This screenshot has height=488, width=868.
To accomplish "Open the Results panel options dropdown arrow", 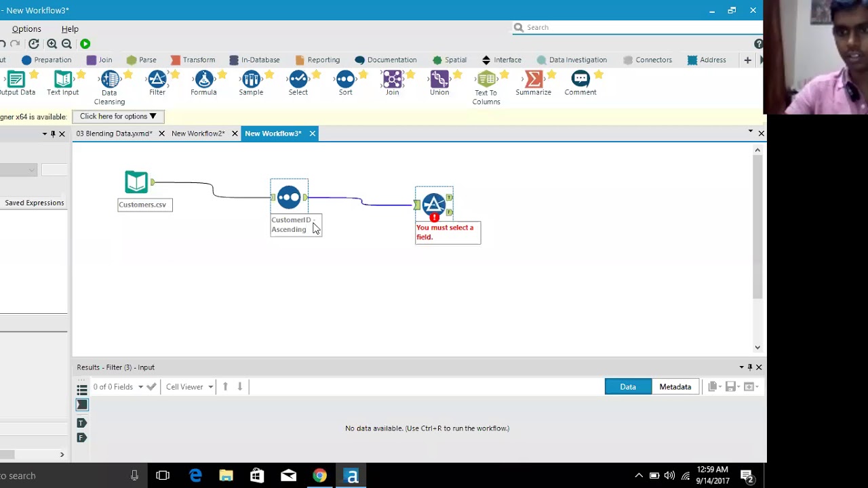I will (x=741, y=367).
